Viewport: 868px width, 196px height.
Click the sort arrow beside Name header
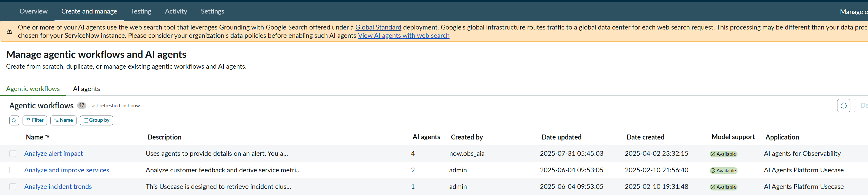47,137
